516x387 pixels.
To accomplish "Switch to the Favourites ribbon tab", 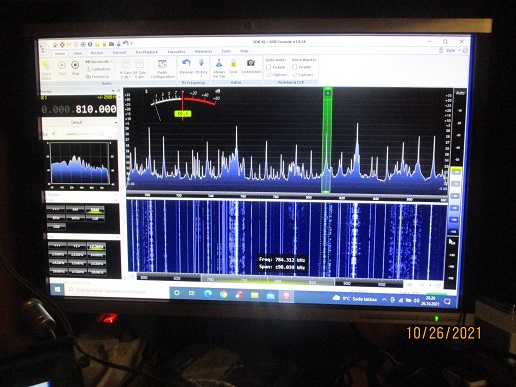I will [x=176, y=52].
